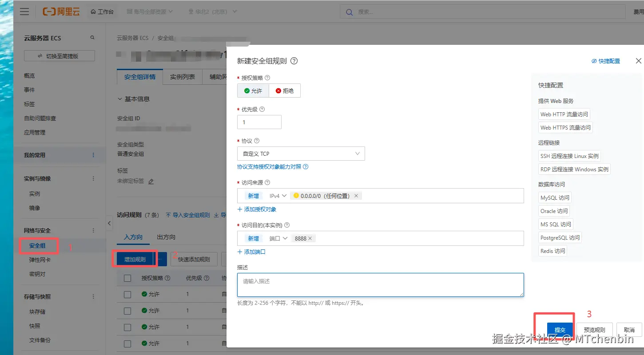Viewport: 644px width, 355px height.
Task: Click the help icon beside 授权策略 column header
Action: (x=167, y=278)
